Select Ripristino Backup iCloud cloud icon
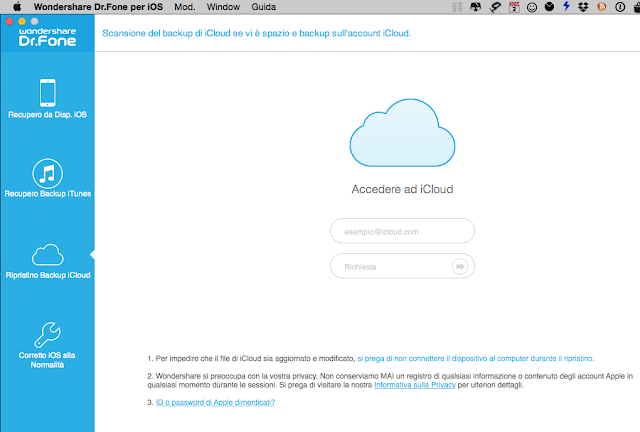Image resolution: width=640 pixels, height=432 pixels. (x=47, y=255)
